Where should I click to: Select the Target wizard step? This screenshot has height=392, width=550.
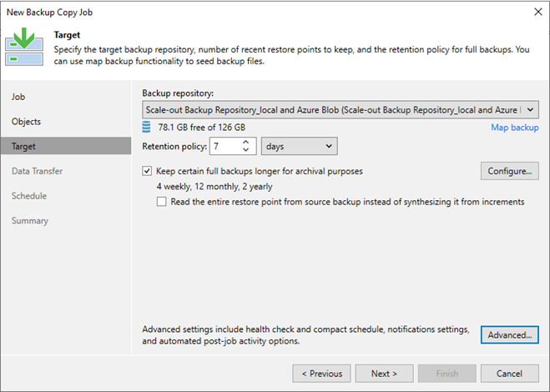click(66, 146)
